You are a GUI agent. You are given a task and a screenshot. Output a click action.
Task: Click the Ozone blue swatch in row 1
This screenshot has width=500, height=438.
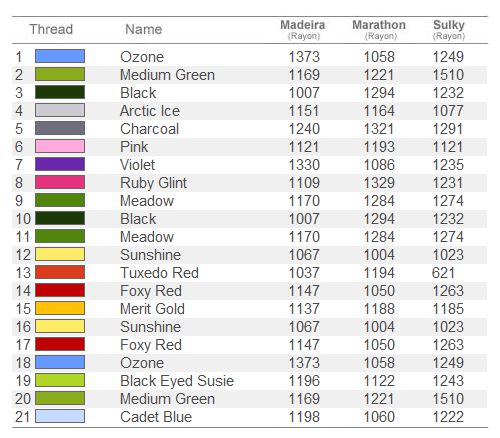click(x=60, y=56)
